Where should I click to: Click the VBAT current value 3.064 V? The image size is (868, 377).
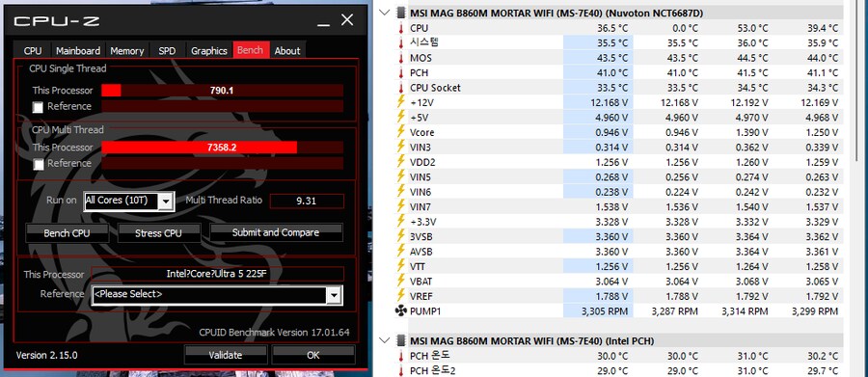pyautogui.click(x=611, y=282)
